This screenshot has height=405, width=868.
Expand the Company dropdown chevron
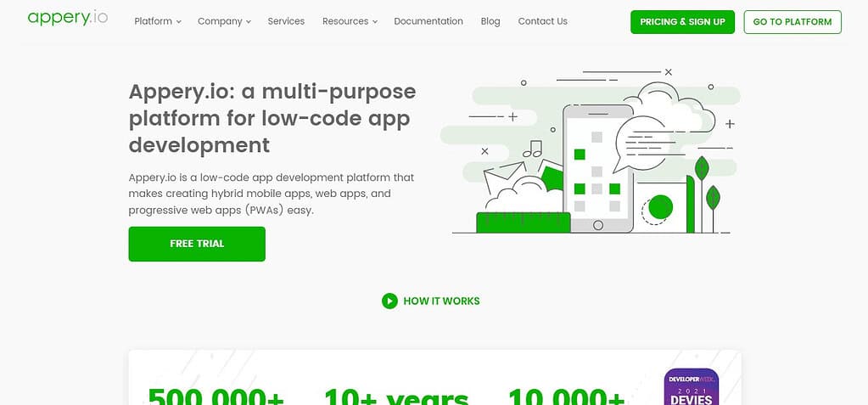(249, 22)
